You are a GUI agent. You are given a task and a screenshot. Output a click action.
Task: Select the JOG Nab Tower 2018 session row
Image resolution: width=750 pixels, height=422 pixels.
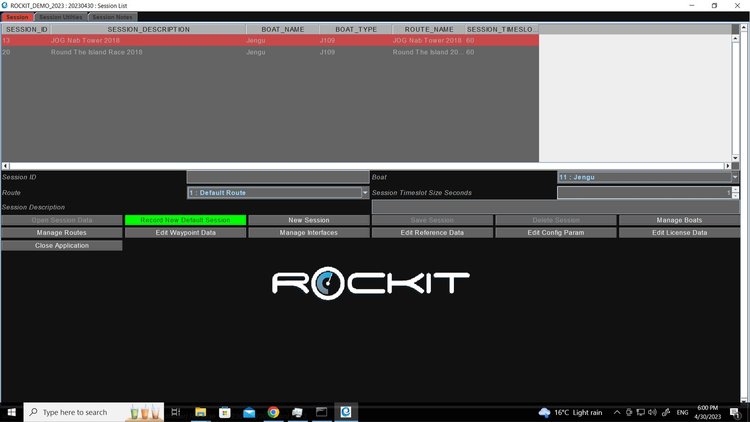coord(270,40)
